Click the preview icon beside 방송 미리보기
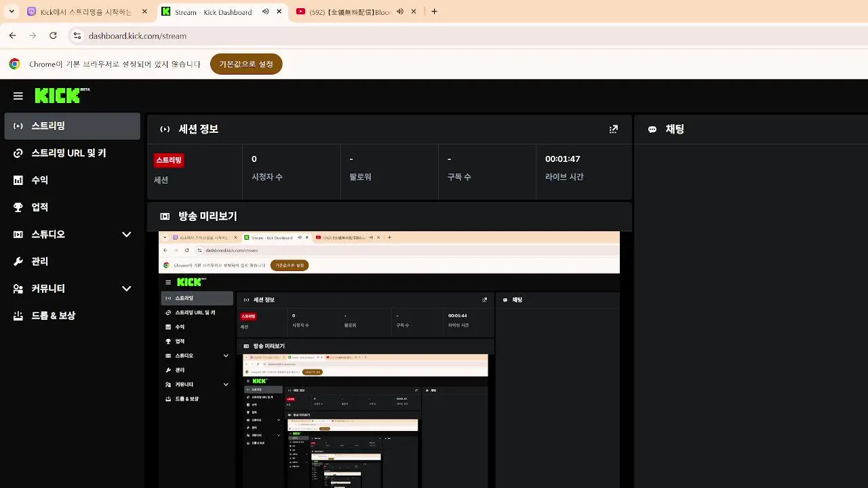 [x=165, y=217]
